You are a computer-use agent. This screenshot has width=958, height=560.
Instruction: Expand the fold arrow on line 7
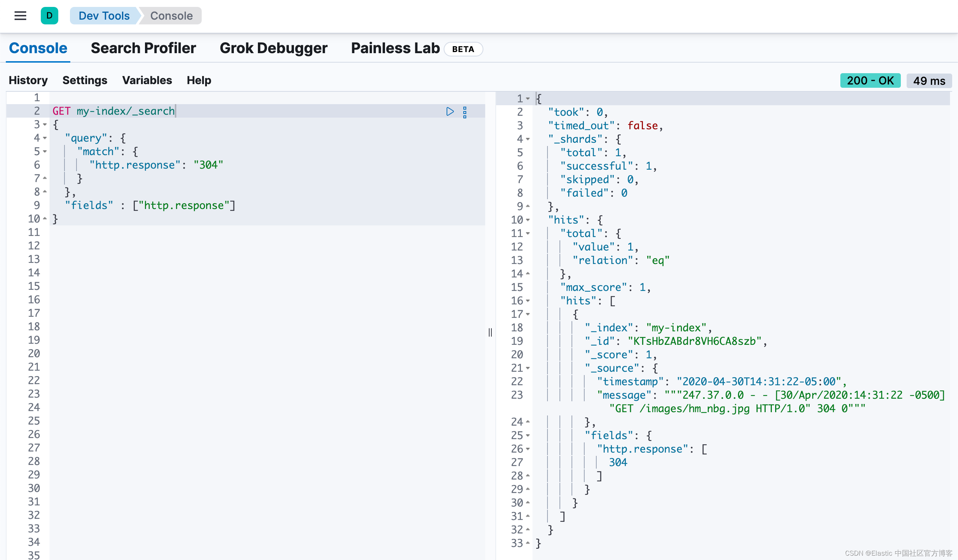click(x=45, y=178)
